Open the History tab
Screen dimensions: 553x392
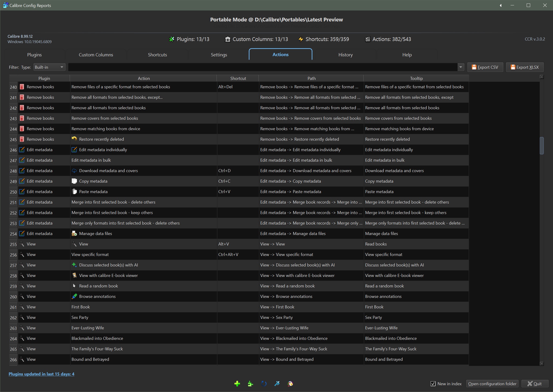click(x=345, y=55)
